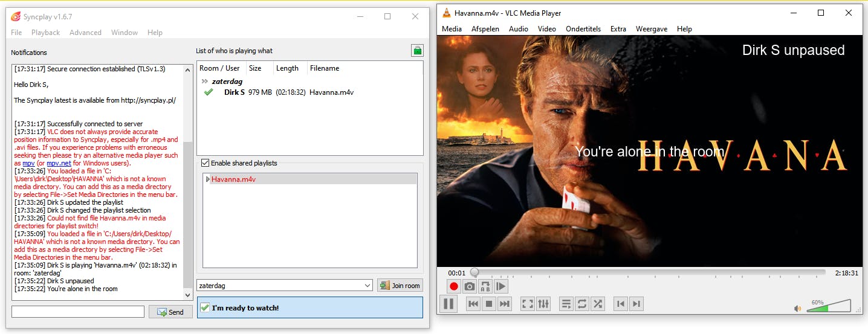868x334 pixels.
Task: Take a snapshot with the camera icon
Action: pyautogui.click(x=470, y=286)
